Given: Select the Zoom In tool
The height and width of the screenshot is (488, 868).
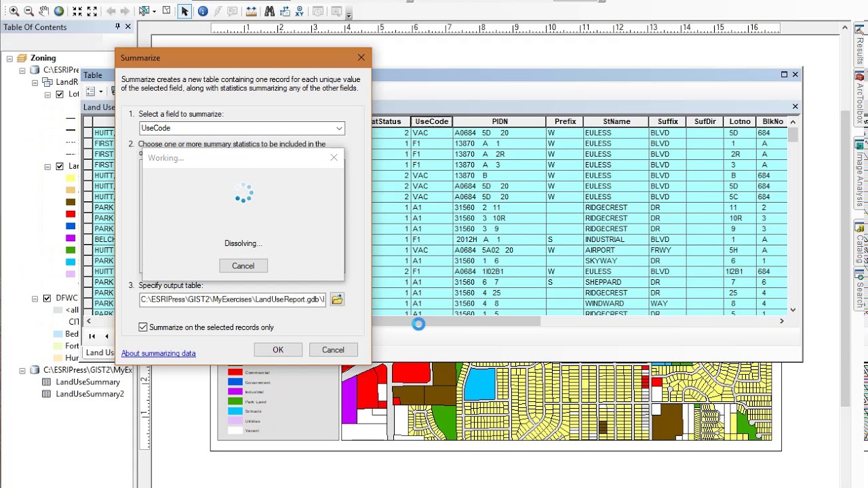Looking at the screenshot, I should tap(14, 12).
